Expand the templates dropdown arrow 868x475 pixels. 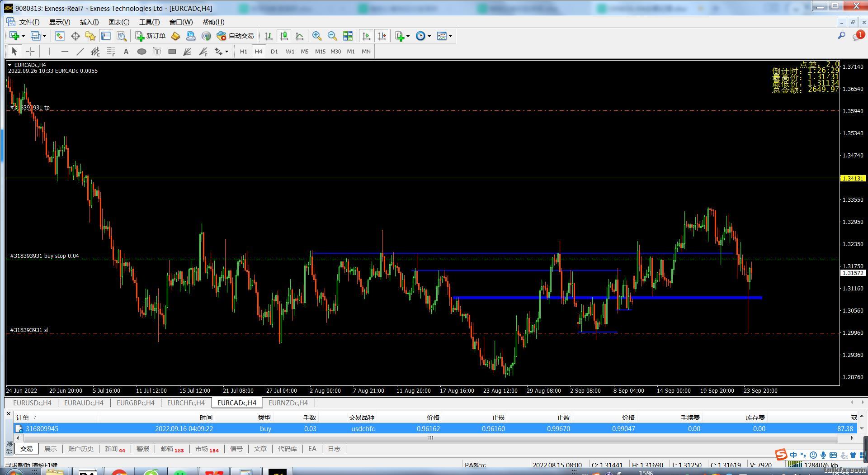point(451,36)
